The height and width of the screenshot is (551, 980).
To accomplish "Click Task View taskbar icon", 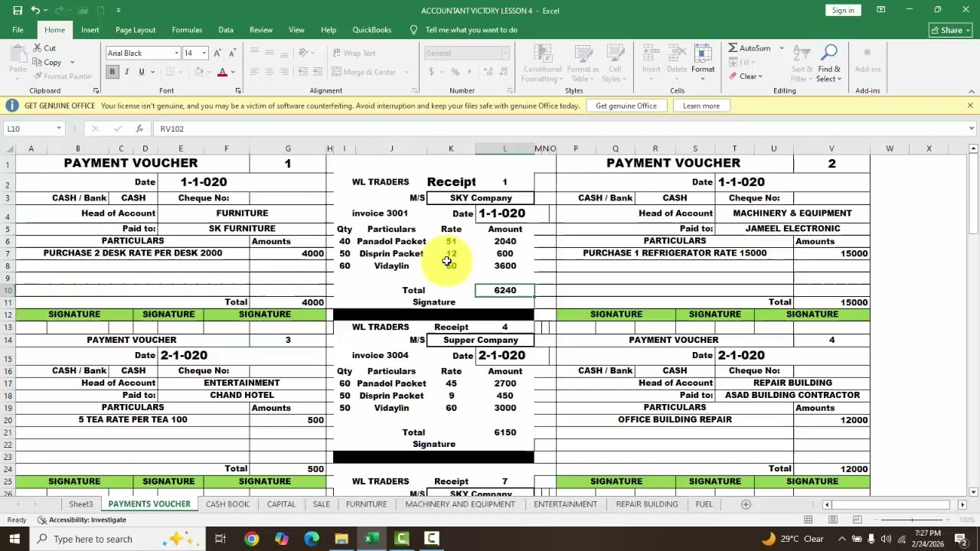I will (220, 539).
